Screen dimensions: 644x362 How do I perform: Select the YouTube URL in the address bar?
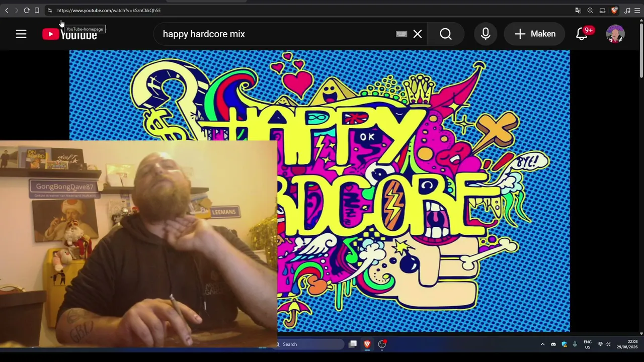point(109,10)
